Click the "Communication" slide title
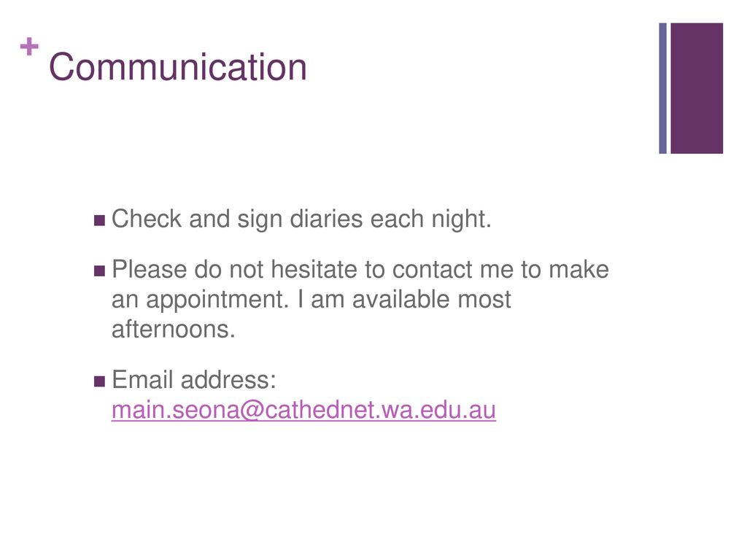The width and height of the screenshot is (747, 560). click(178, 67)
